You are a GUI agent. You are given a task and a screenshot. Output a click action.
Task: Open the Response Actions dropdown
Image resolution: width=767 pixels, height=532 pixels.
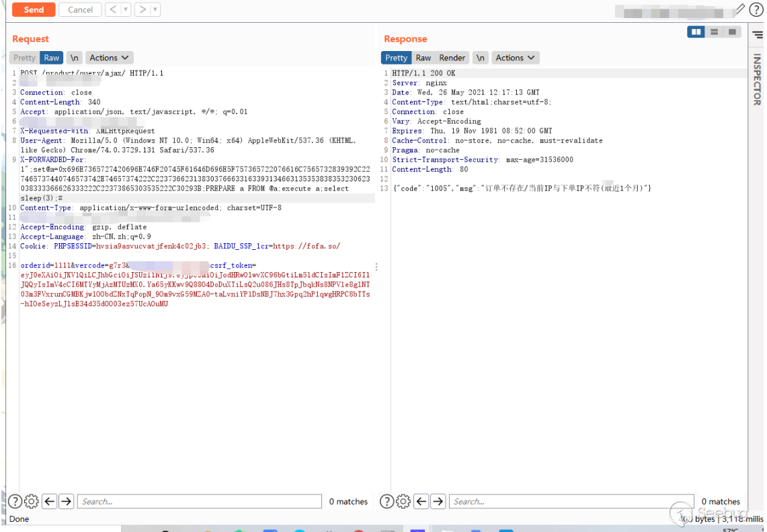(x=516, y=58)
